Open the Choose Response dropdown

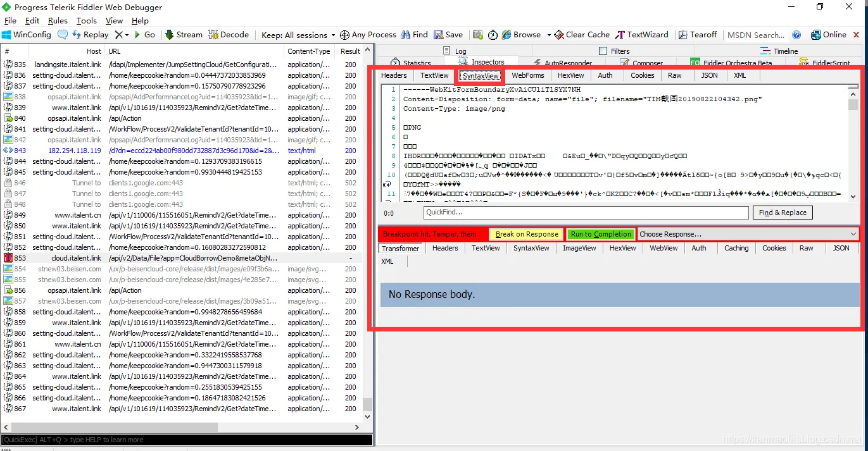(x=748, y=234)
